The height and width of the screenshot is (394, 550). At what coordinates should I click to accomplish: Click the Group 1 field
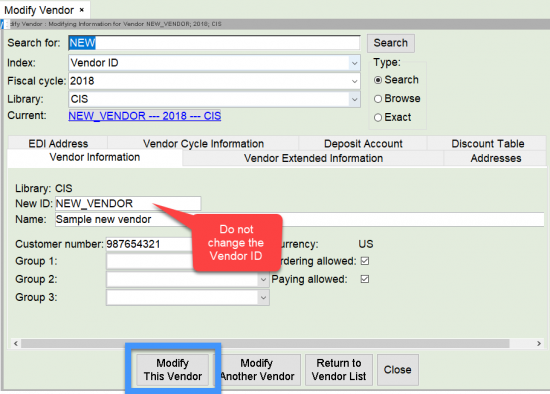(x=149, y=261)
